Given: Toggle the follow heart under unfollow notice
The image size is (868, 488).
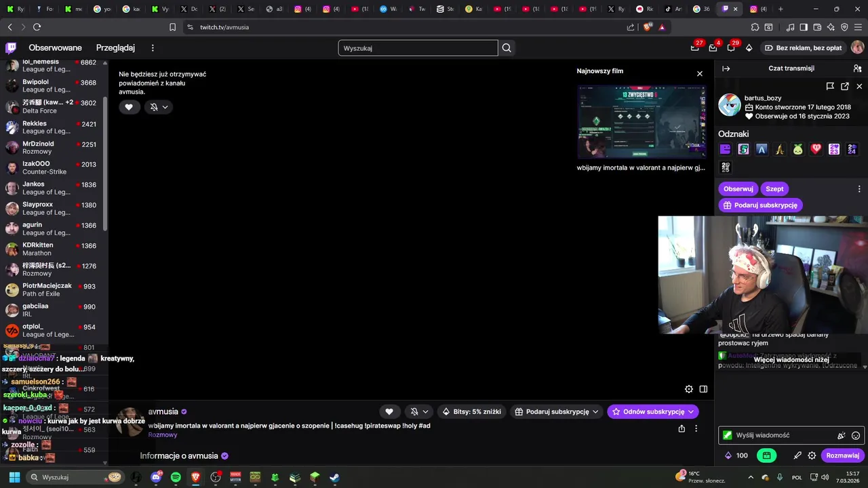Looking at the screenshot, I should [x=129, y=107].
